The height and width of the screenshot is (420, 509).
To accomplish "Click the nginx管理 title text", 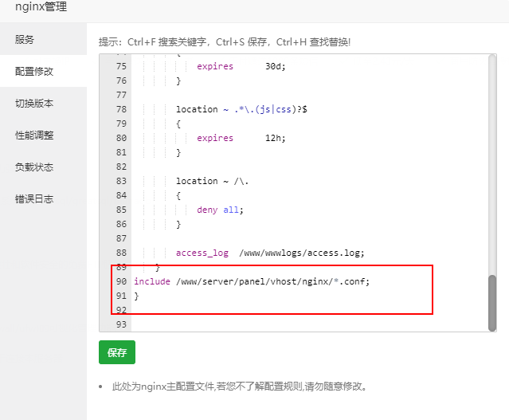I will [x=41, y=6].
